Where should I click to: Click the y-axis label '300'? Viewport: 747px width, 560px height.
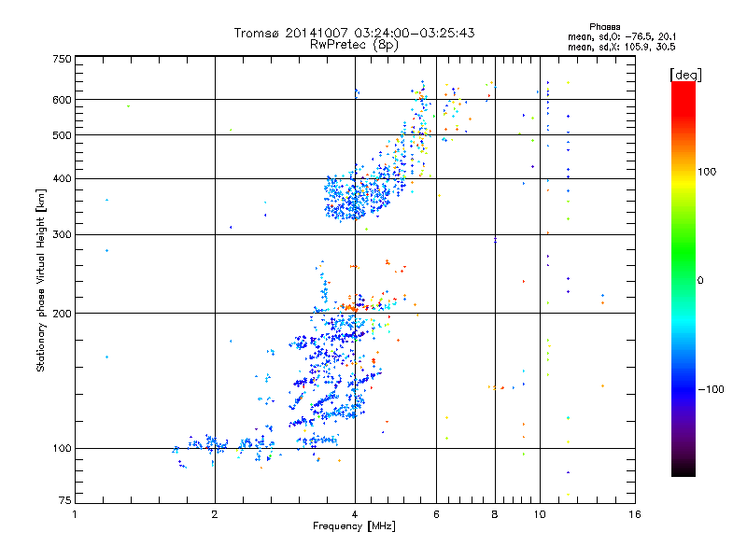tap(63, 235)
